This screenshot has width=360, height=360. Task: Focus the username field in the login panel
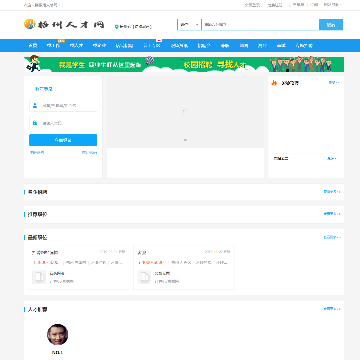point(63,105)
